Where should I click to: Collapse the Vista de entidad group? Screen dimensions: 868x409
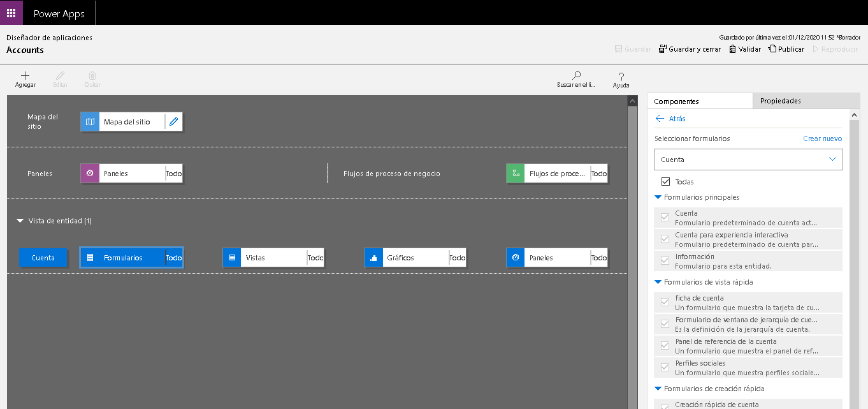pos(20,221)
